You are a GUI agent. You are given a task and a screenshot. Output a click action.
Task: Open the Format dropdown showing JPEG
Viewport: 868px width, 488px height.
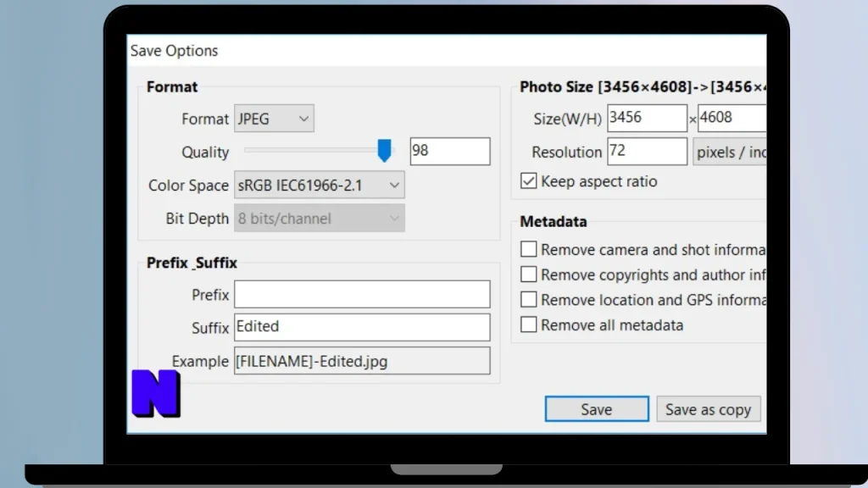274,119
